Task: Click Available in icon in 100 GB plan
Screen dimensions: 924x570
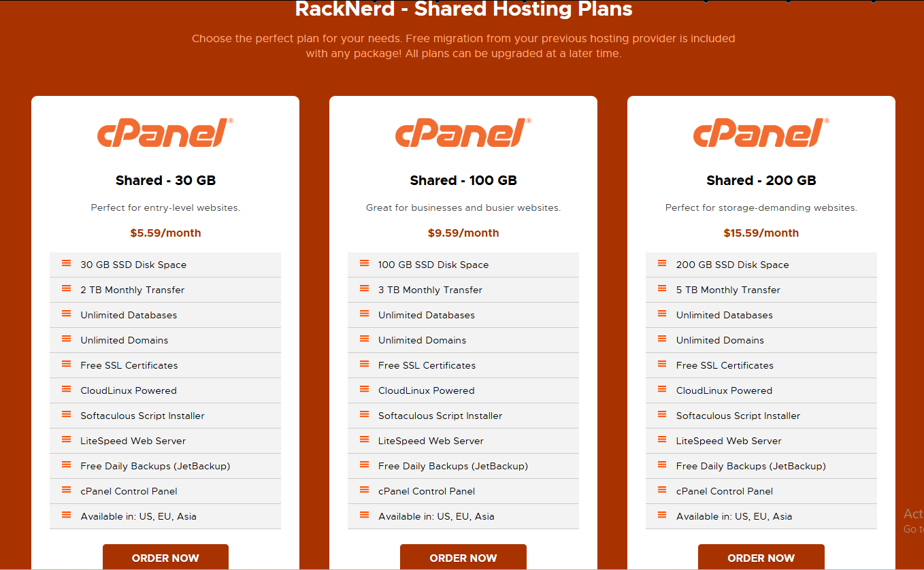Action: pos(365,516)
